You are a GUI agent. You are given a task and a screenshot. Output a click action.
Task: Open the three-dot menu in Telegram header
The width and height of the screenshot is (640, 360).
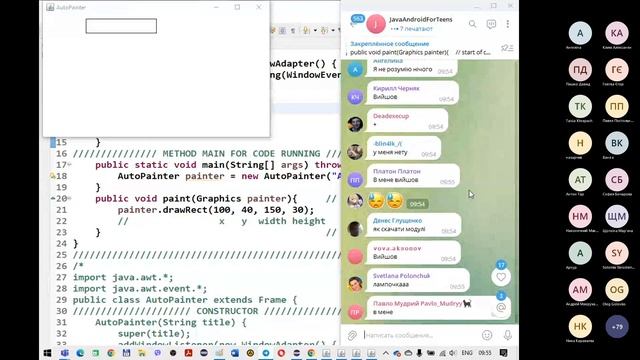click(x=508, y=24)
